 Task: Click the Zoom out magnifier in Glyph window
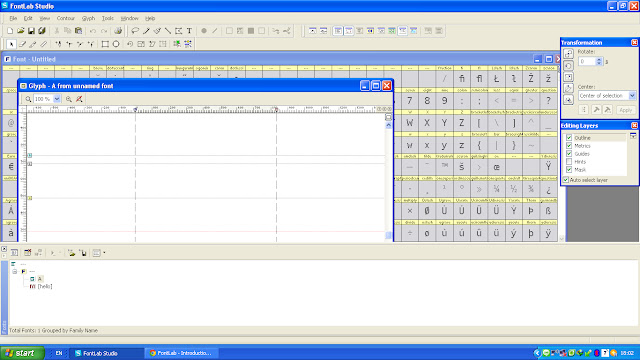(x=28, y=99)
